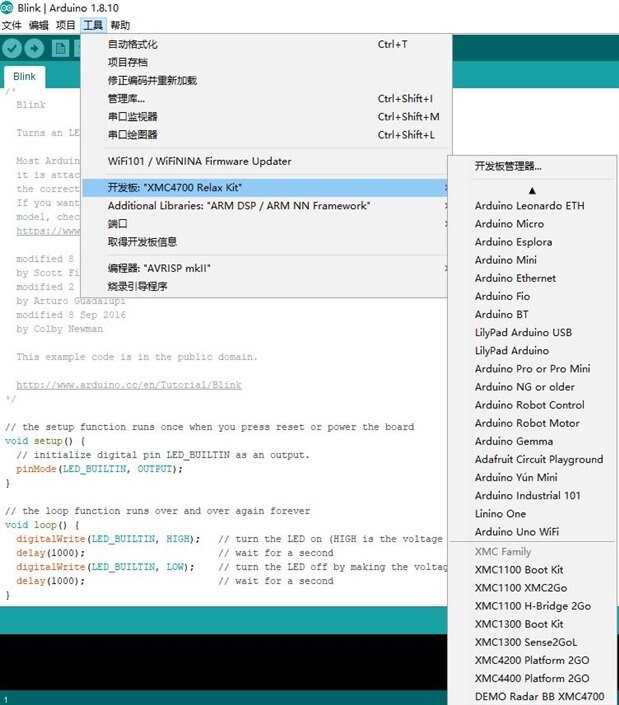Pick Arduino Gemma board
This screenshot has height=705, width=619.
pos(533,441)
